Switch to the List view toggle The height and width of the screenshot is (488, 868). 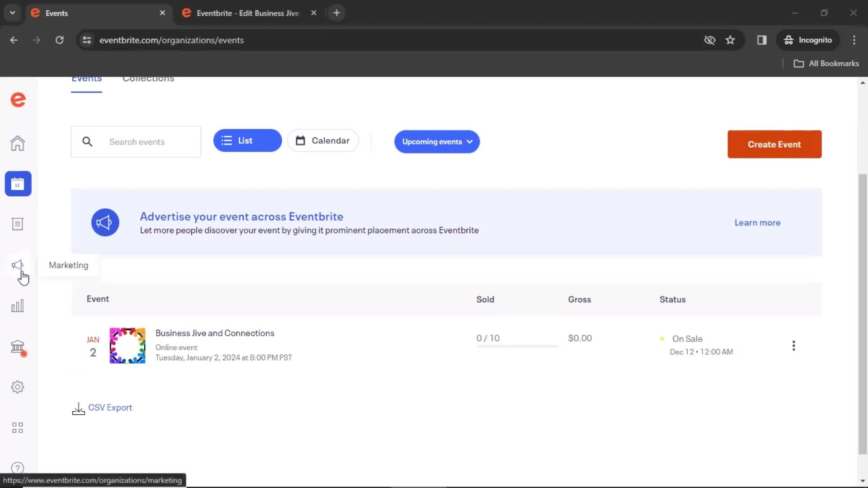click(247, 141)
